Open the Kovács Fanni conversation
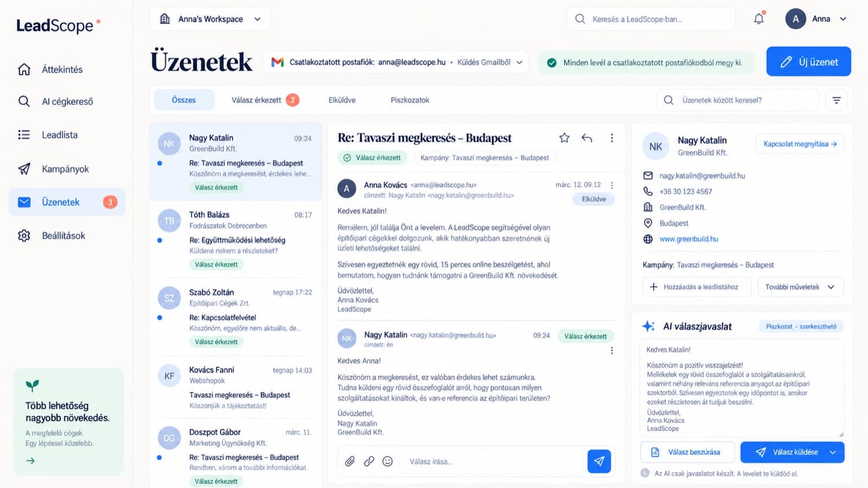868x488 pixels. tap(236, 387)
